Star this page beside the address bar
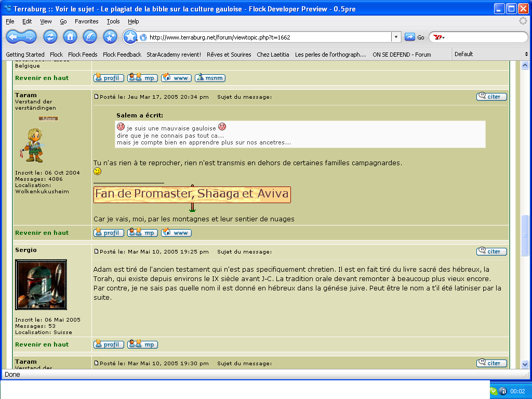Image resolution: width=532 pixels, height=399 pixels. [130, 37]
